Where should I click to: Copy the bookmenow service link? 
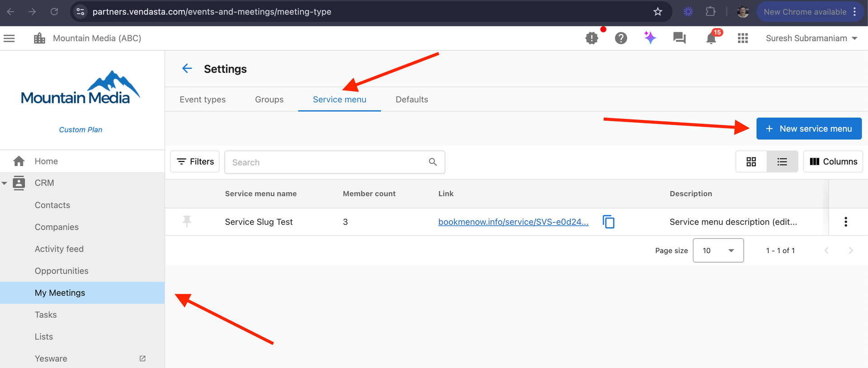[609, 222]
